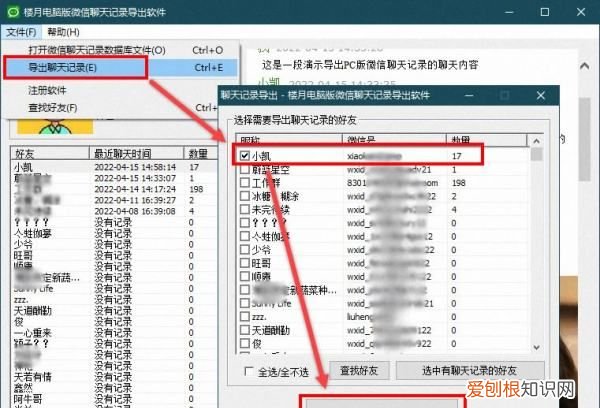The image size is (600, 408).
Task: Select the 天道酬勤 checkbox in dialog
Action: (x=245, y=330)
